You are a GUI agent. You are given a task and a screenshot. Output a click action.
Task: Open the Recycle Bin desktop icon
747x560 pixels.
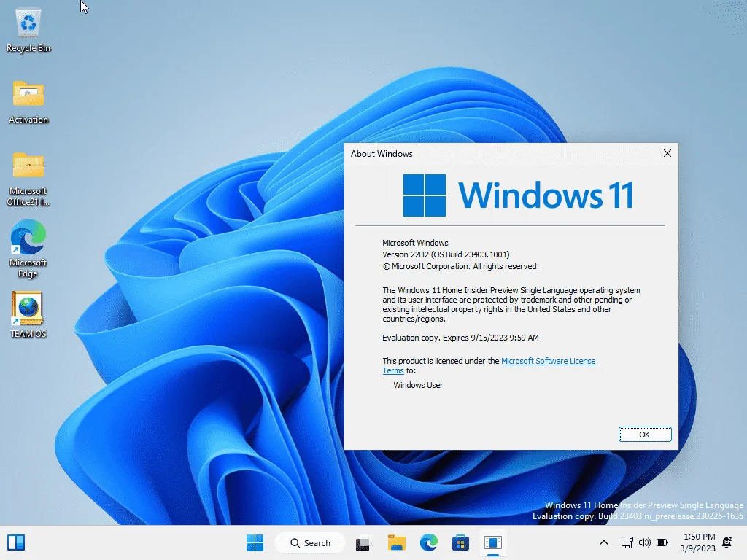click(x=28, y=31)
